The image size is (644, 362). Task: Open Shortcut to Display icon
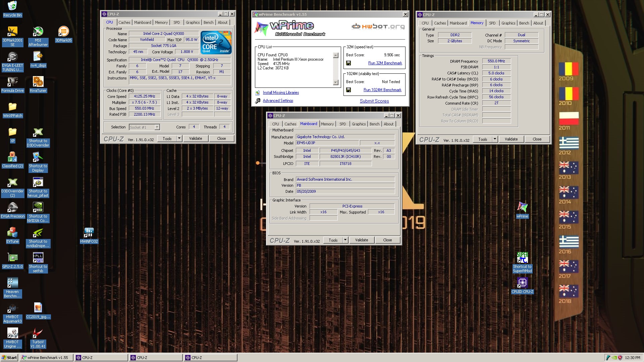pos(38,162)
